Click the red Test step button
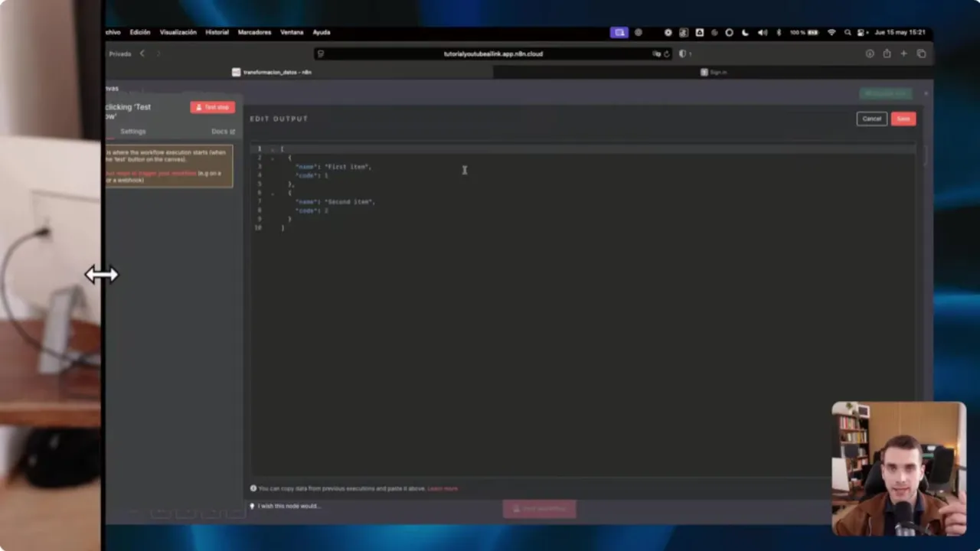 (213, 107)
